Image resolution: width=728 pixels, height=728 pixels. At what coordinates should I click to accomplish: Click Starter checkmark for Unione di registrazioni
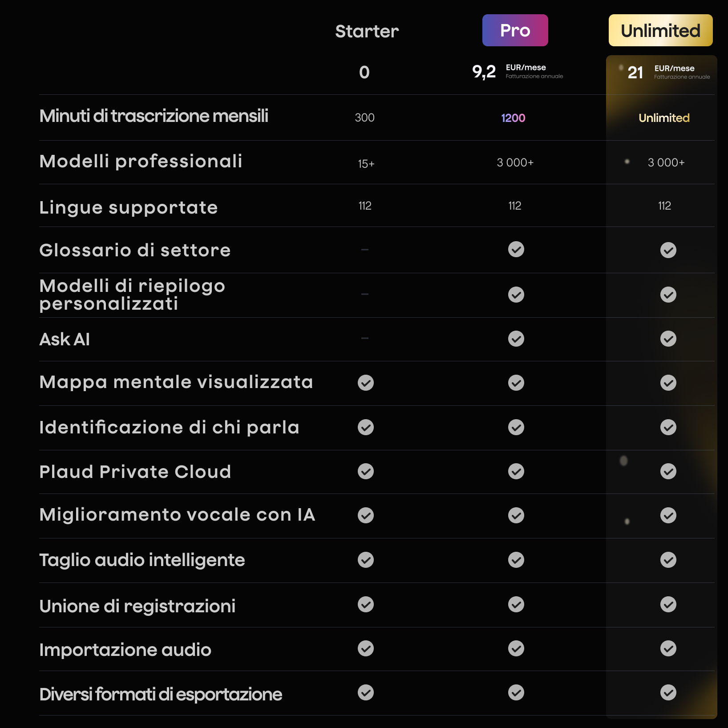coord(365,604)
